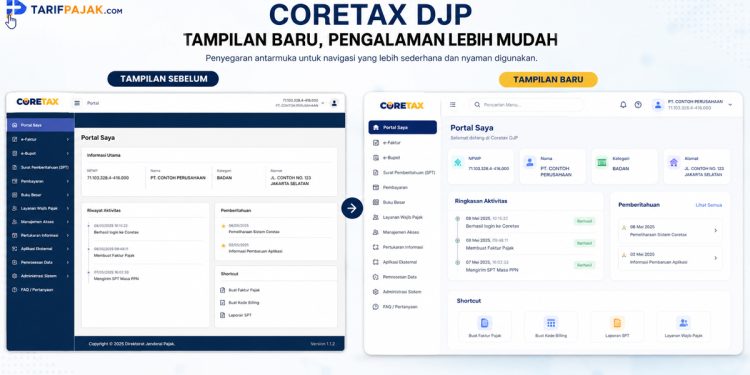750x375 pixels.
Task: Click Informasi Pembaruan Aplikasi notification in new view
Action: pos(670,258)
